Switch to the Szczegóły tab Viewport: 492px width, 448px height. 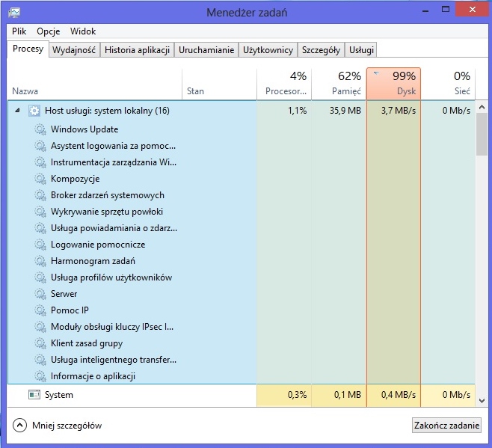tap(321, 50)
